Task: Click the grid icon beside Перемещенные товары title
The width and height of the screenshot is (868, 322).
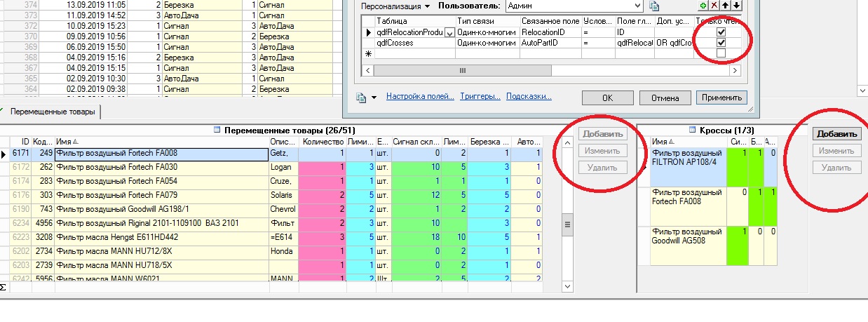Action: pyautogui.click(x=217, y=130)
